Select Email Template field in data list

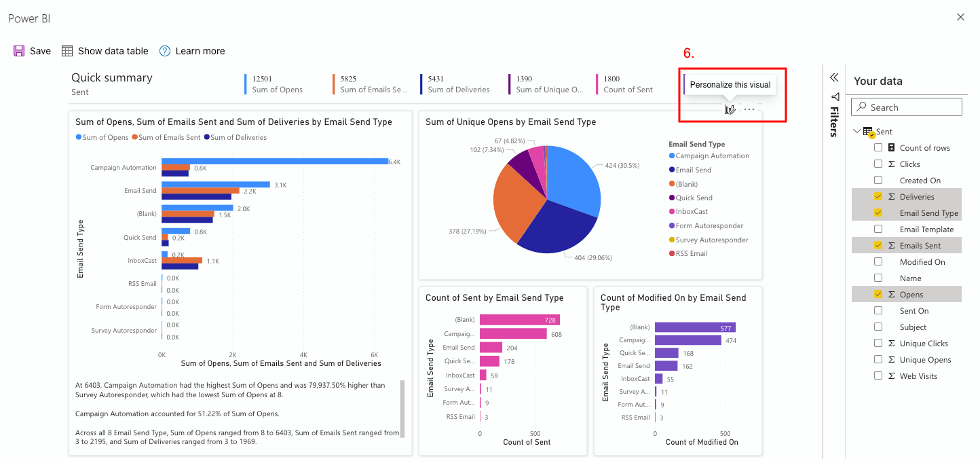(926, 229)
